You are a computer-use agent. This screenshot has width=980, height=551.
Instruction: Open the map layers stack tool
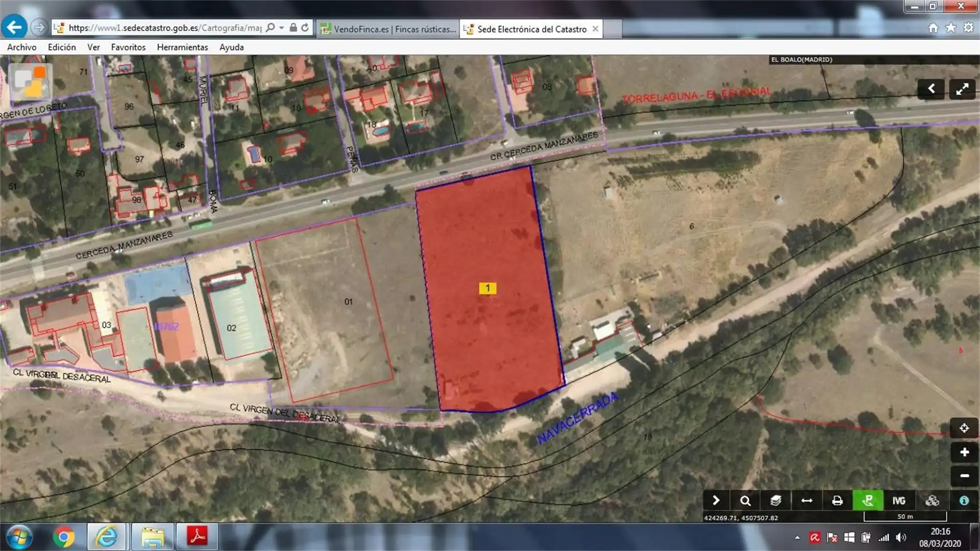[776, 500]
